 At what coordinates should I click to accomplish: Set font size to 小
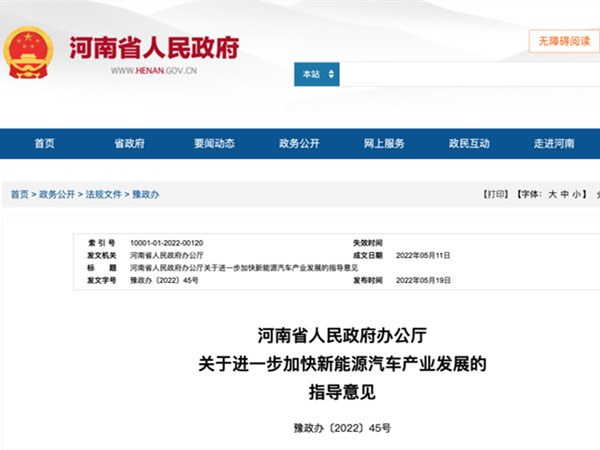(577, 194)
